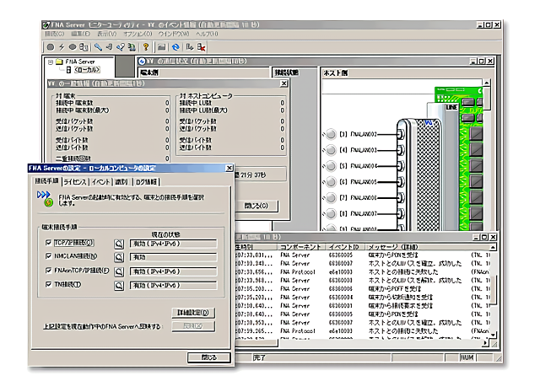Open the ウインドウ(W) menu
This screenshot has width=540, height=392.
pyautogui.click(x=174, y=34)
